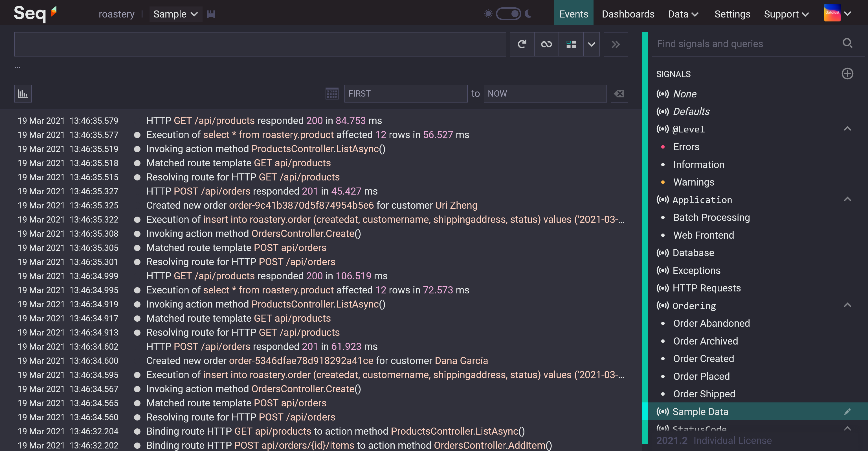Select the None signal filter
The width and height of the screenshot is (868, 451).
click(x=684, y=94)
